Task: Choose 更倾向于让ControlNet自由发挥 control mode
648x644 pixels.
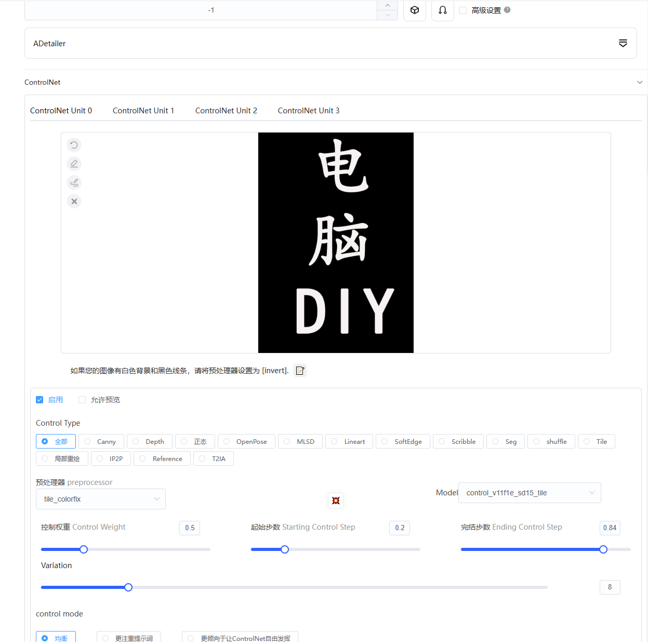Action: (240, 638)
